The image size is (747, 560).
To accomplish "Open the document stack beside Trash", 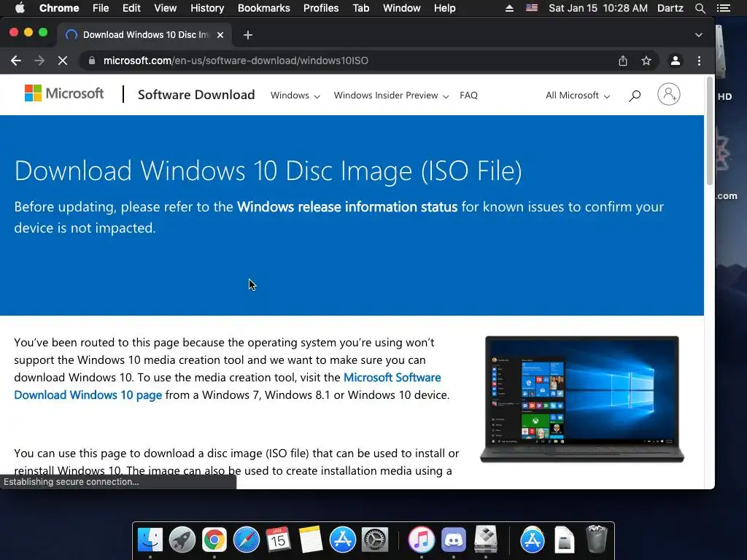I will point(564,540).
